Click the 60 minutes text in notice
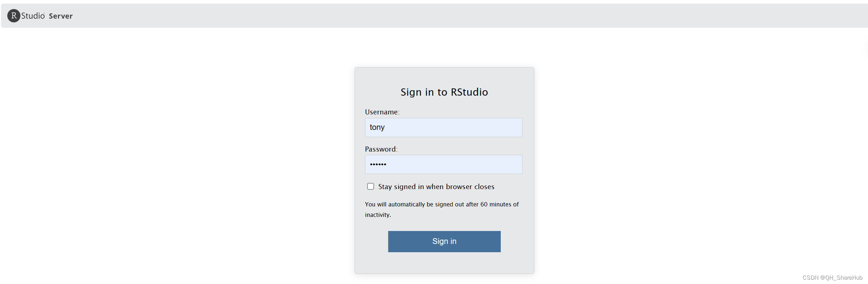This screenshot has width=868, height=284. coord(493,204)
